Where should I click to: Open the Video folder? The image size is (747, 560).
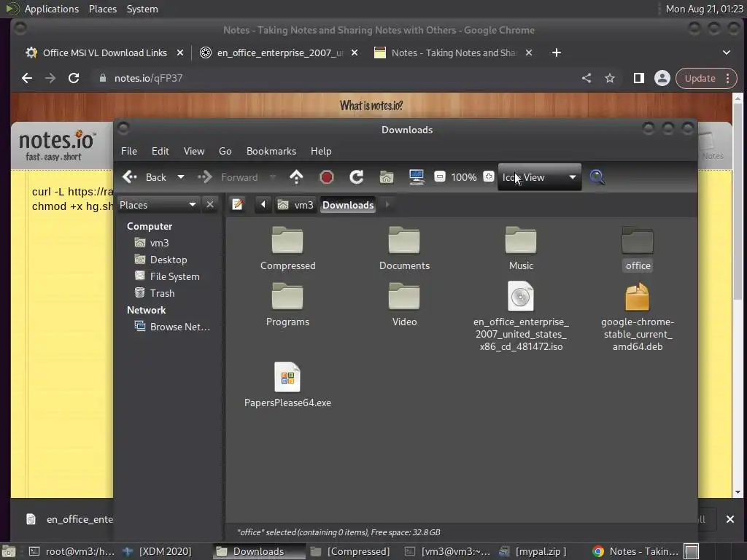(x=404, y=305)
